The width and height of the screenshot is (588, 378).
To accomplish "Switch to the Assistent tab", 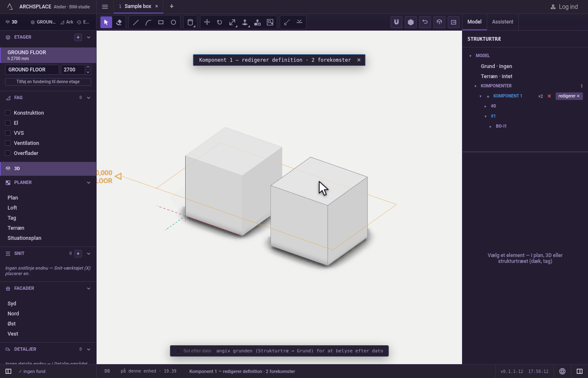I will tap(503, 22).
